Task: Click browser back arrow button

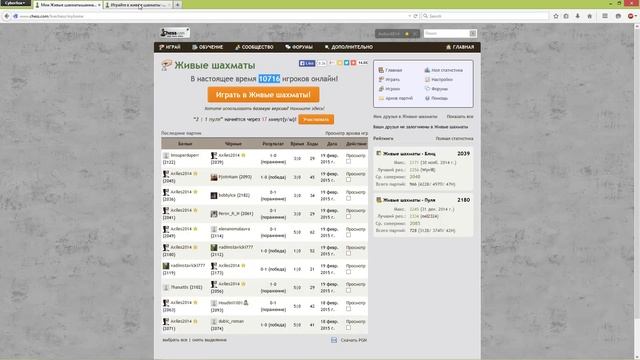Action: pyautogui.click(x=7, y=16)
